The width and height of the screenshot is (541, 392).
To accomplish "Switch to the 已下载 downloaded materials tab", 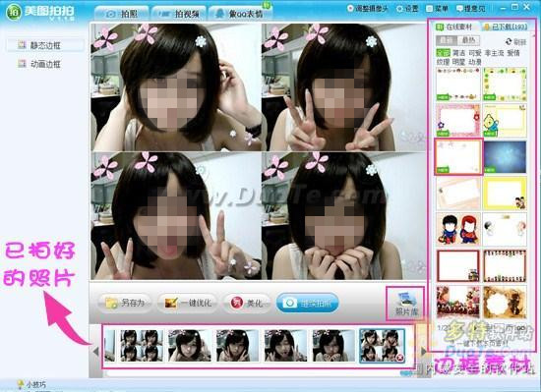I will [x=506, y=27].
